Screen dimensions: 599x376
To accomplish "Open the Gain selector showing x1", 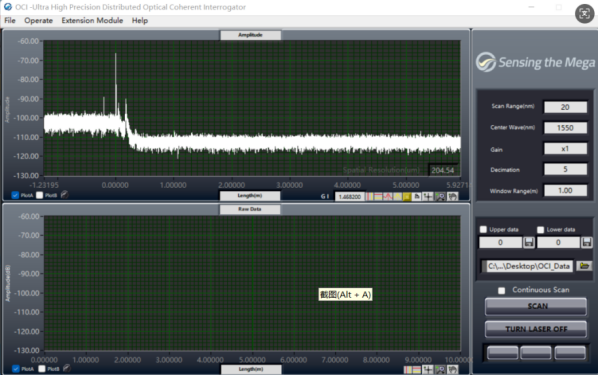I will [x=565, y=149].
